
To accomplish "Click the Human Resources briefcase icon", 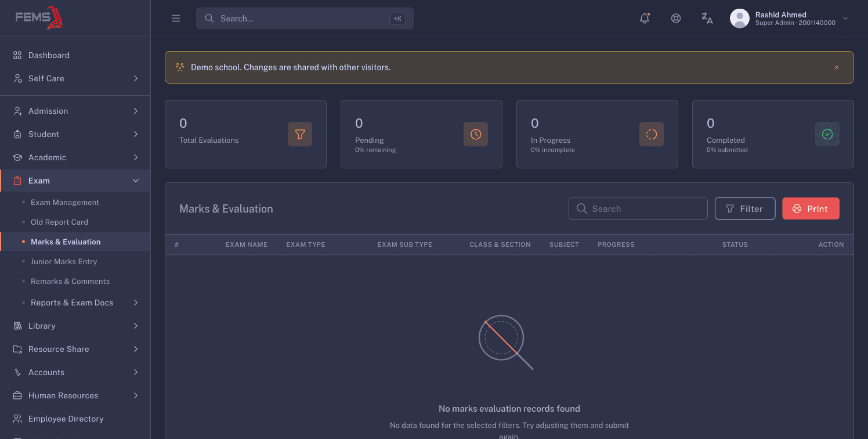I will 17,395.
